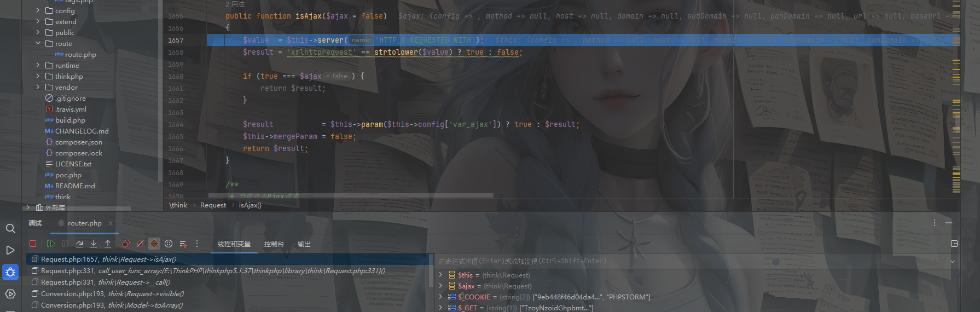Click the Step Into debug icon

(94, 244)
